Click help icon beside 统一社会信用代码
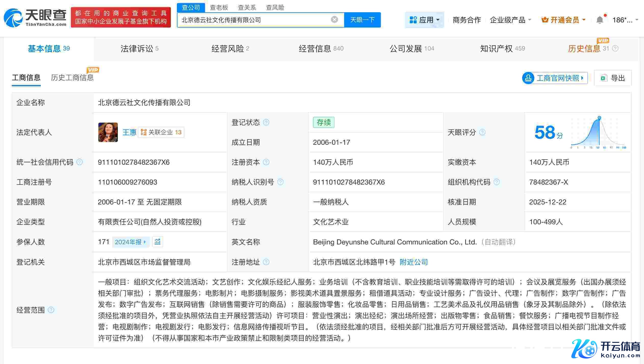The width and height of the screenshot is (644, 364). pos(80,162)
